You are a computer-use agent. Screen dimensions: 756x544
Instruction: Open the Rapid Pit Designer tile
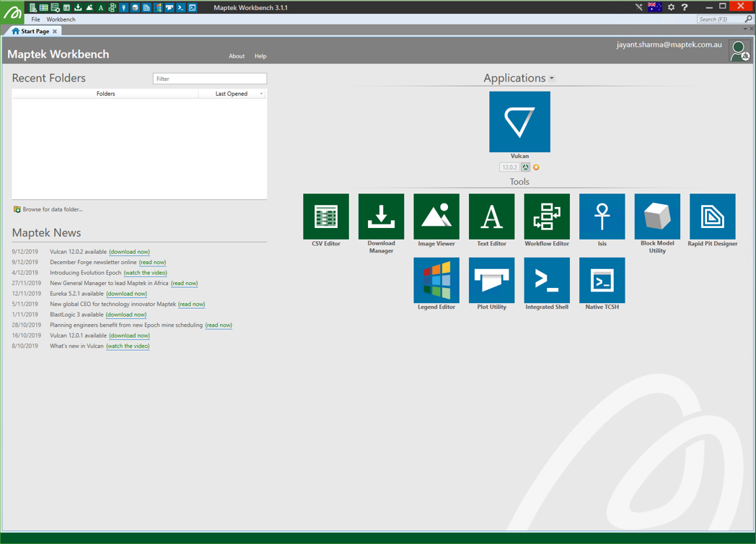(x=712, y=216)
